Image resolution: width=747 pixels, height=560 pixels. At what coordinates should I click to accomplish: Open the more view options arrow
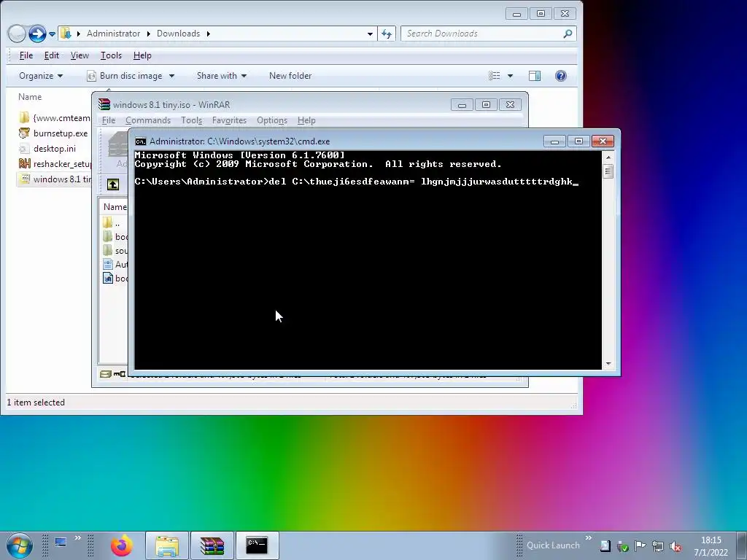click(x=510, y=76)
